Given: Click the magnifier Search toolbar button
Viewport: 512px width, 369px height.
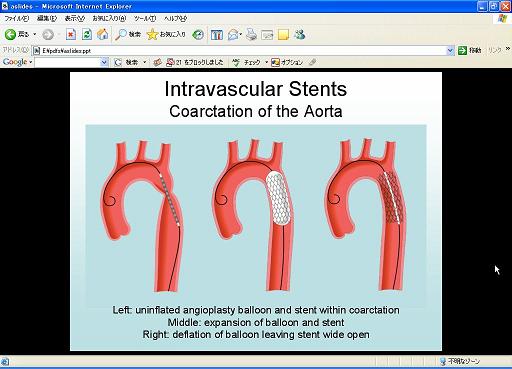Looking at the screenshot, I should point(128,34).
